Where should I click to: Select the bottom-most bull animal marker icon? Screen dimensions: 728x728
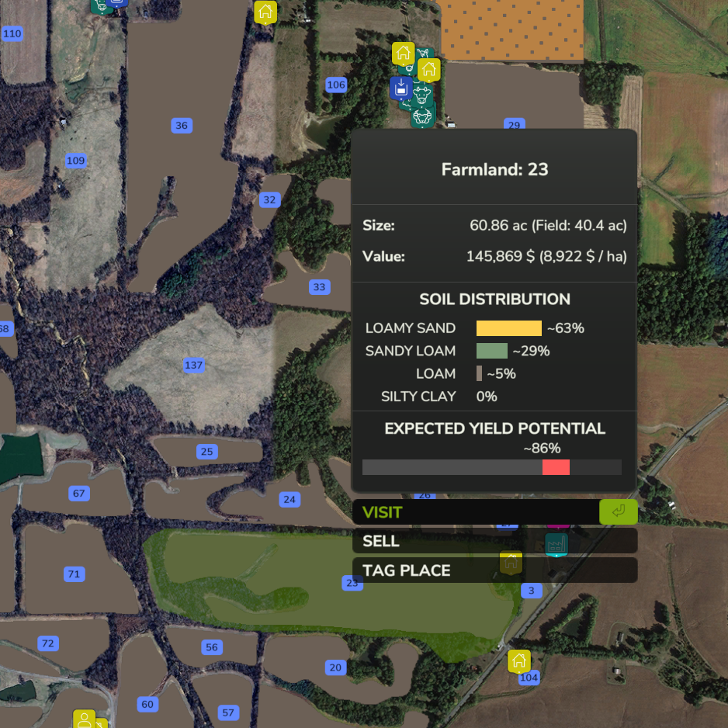pyautogui.click(x=422, y=116)
